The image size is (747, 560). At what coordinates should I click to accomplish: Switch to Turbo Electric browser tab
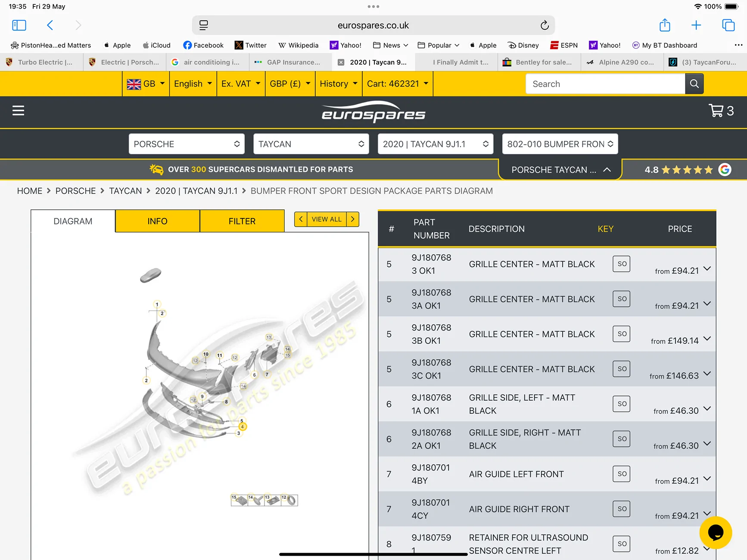tap(41, 62)
